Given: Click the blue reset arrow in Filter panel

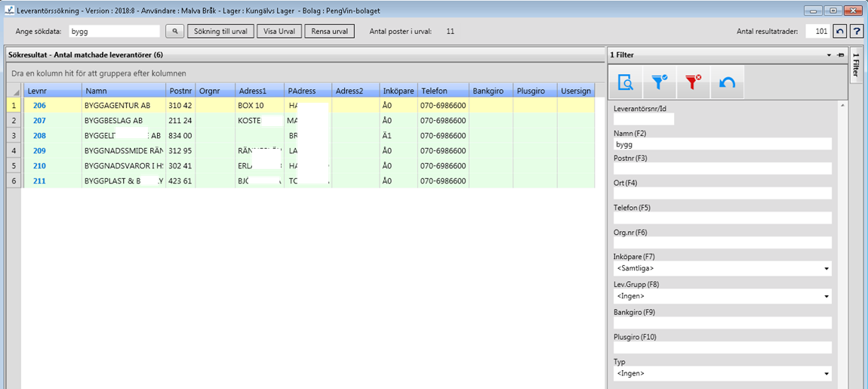Looking at the screenshot, I should [727, 83].
